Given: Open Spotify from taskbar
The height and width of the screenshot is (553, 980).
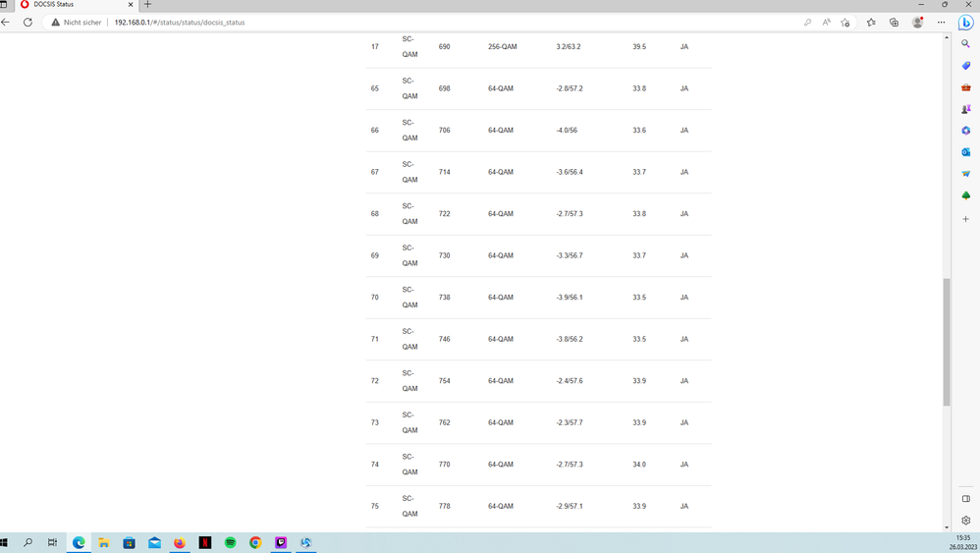Looking at the screenshot, I should click(230, 542).
